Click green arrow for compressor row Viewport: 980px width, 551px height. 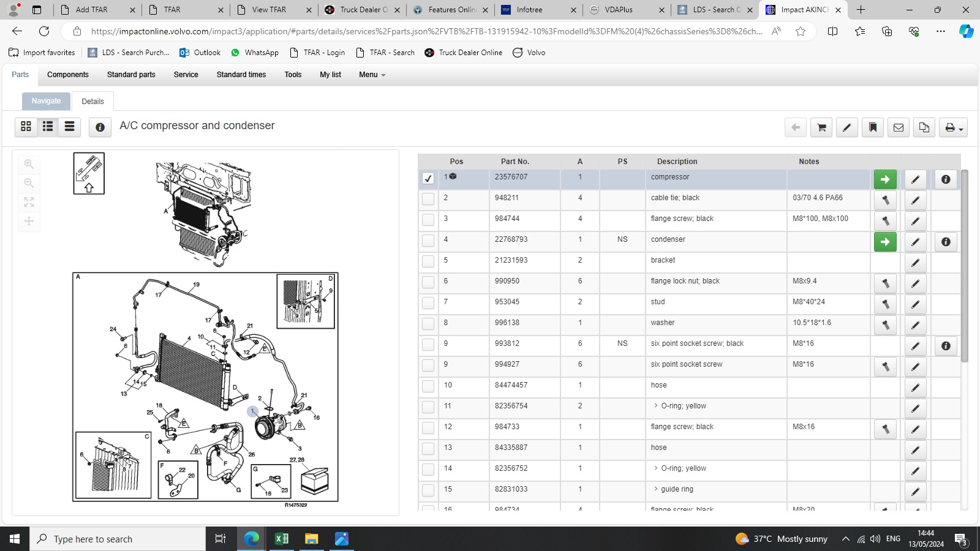pos(885,179)
